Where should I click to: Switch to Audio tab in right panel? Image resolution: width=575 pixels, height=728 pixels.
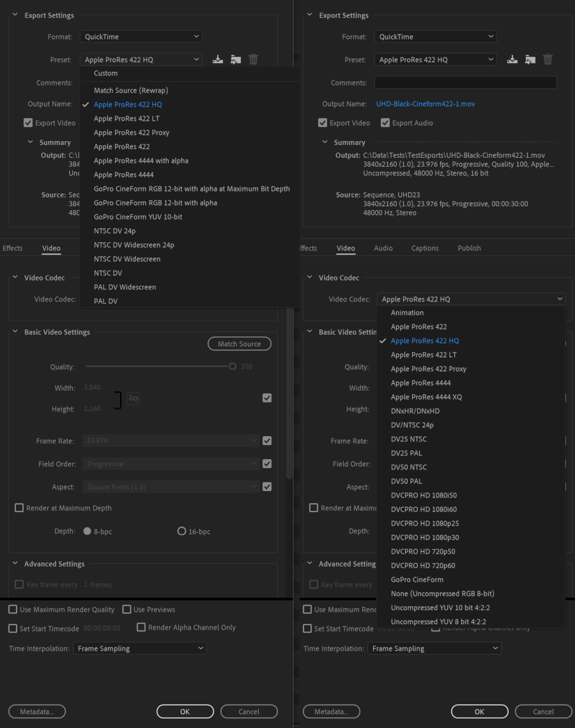pos(383,248)
